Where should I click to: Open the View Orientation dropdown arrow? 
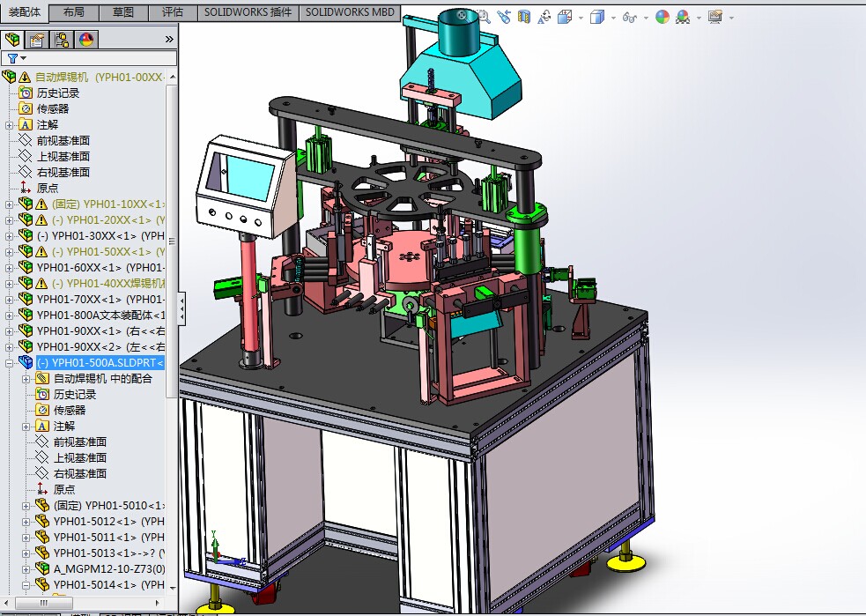(x=579, y=18)
